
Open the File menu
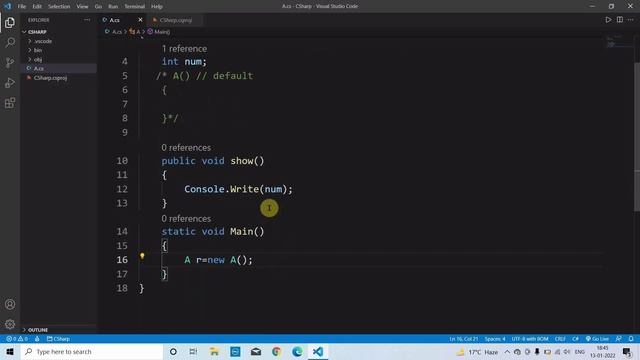pos(22,6)
